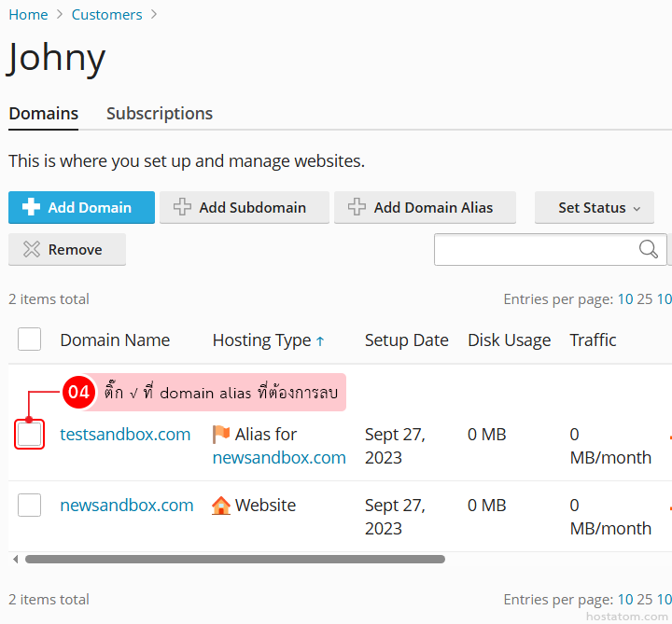Click the search magnifier icon
The image size is (672, 624).
coord(648,249)
